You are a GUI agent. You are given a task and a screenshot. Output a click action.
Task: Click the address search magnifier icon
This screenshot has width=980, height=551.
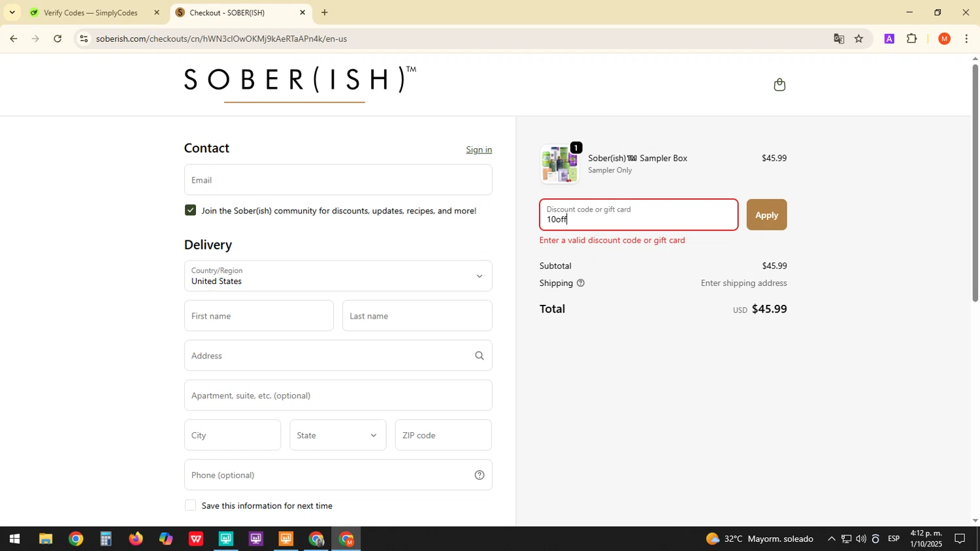(x=479, y=356)
